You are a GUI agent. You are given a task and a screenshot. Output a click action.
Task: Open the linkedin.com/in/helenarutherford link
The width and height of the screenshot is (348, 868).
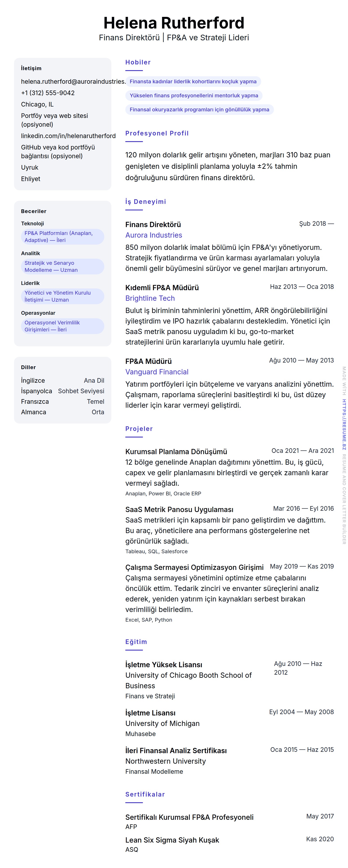(68, 136)
